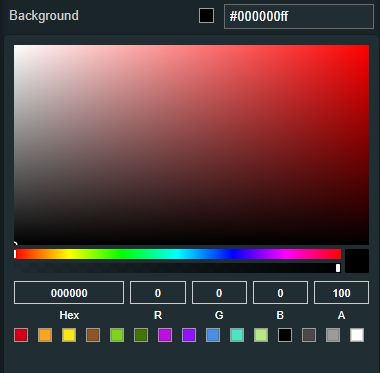Select the purple preset swatch
The image size is (380, 373).
189,335
